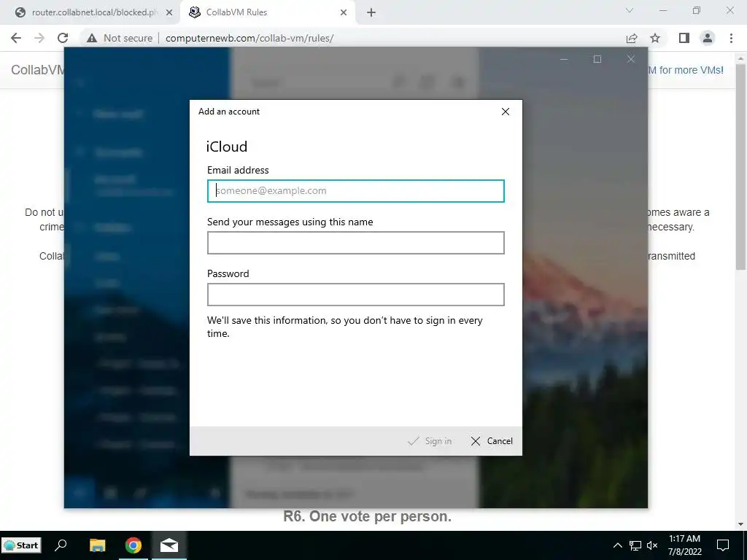Viewport: 747px width, 560px height.
Task: Click the muted volume tray icon
Action: (x=652, y=545)
